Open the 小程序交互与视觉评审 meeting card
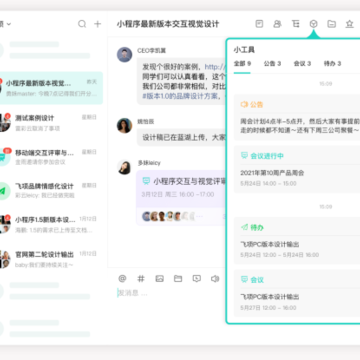This screenshot has height=360, width=360. coord(181,198)
